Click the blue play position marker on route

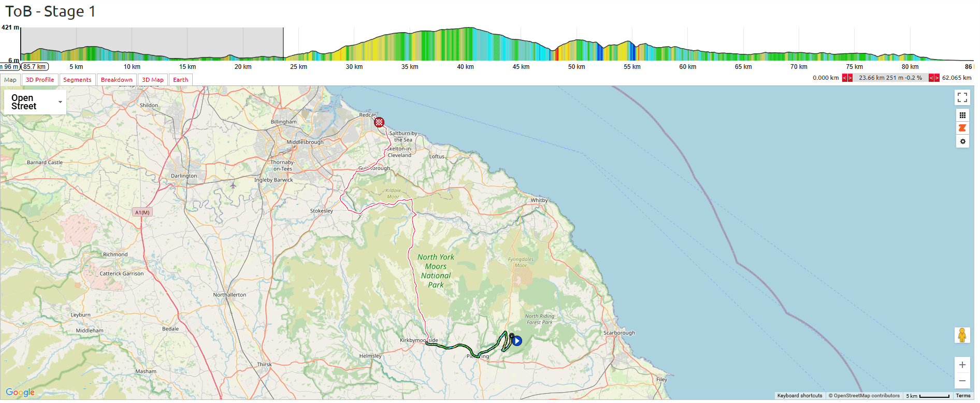[516, 341]
